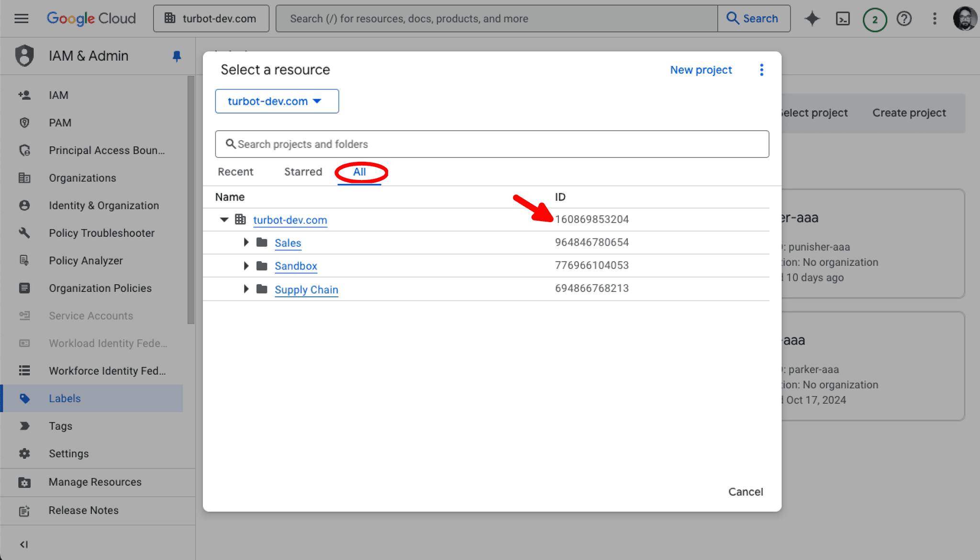Open IAM in the sidebar
This screenshot has width=980, height=560.
coord(58,95)
